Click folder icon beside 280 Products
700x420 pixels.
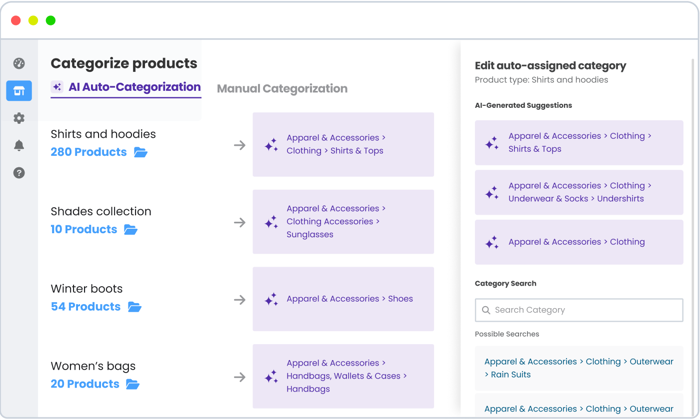coord(141,153)
